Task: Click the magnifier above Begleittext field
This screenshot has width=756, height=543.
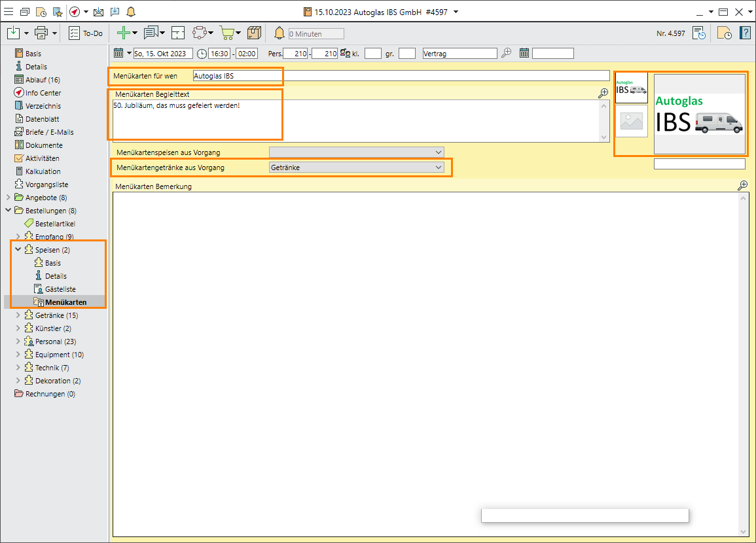Action: point(603,94)
